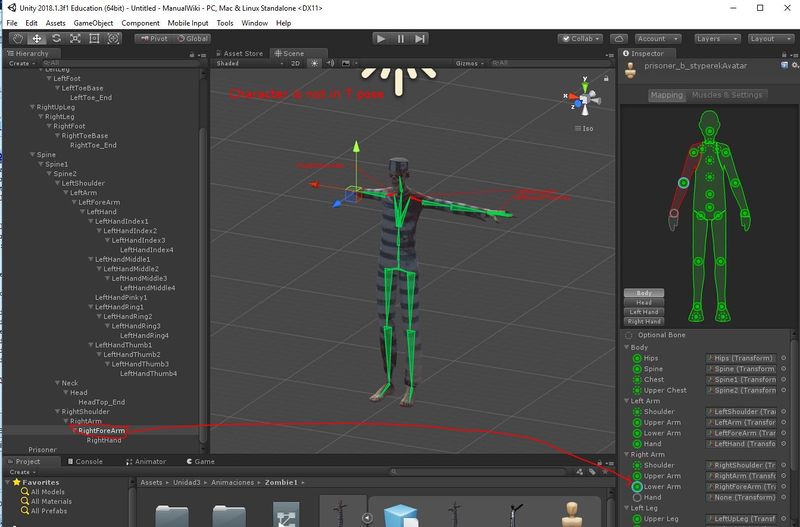Click the Upper Chest bone indicator circle
Viewport: 800px width, 527px height.
[x=637, y=390]
